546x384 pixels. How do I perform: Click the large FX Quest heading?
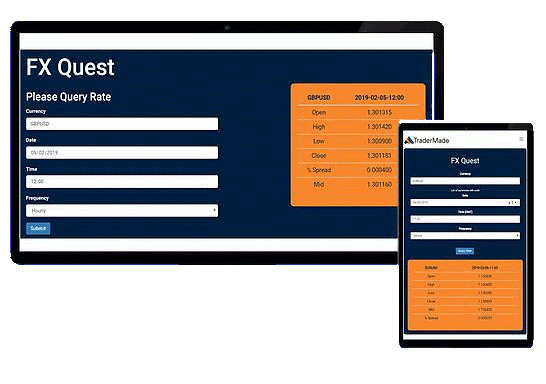click(70, 67)
